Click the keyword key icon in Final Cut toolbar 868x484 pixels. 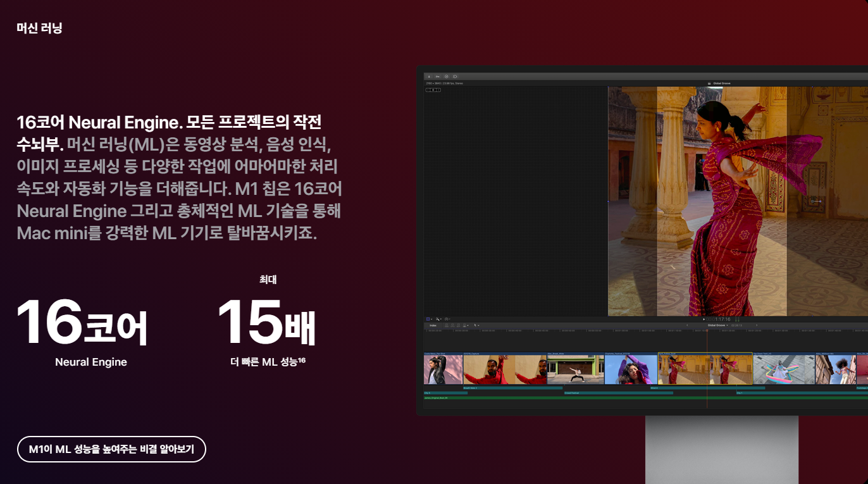click(x=438, y=77)
